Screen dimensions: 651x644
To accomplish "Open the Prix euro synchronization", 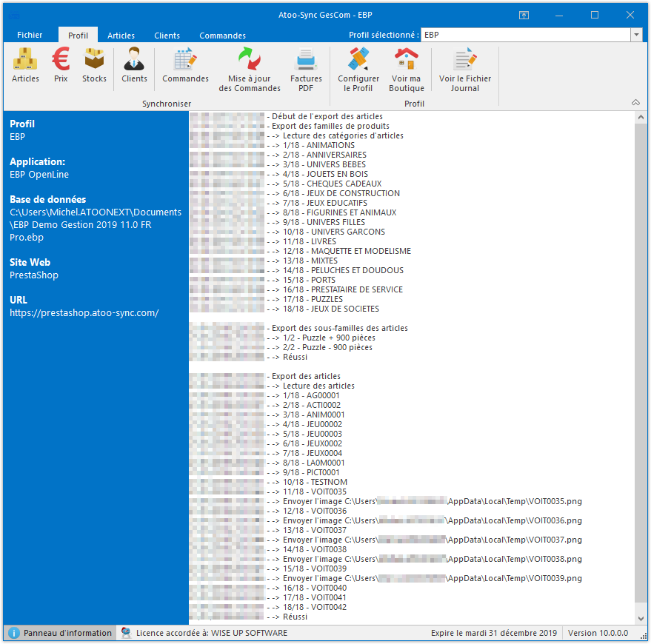I will point(61,65).
